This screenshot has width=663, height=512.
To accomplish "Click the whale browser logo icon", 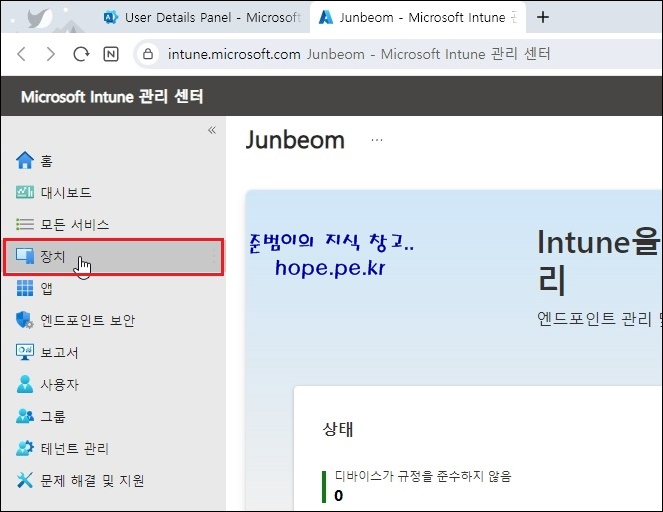I will coord(40,18).
